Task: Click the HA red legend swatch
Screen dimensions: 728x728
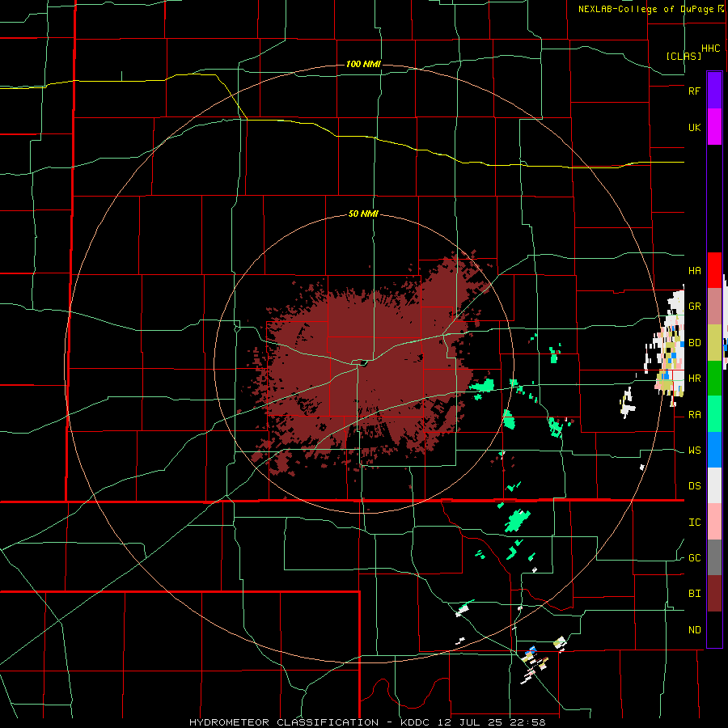Action: point(714,270)
